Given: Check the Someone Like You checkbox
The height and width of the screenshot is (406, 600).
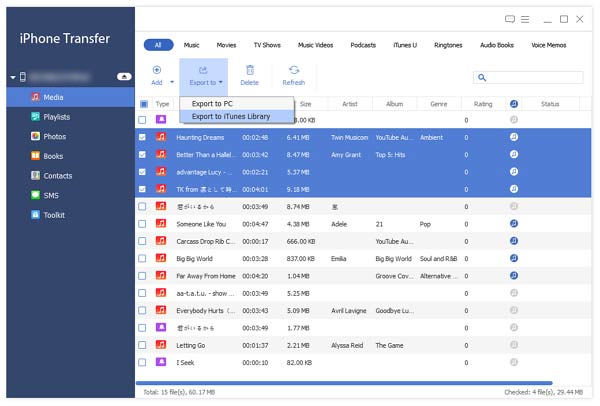Looking at the screenshot, I should (142, 224).
